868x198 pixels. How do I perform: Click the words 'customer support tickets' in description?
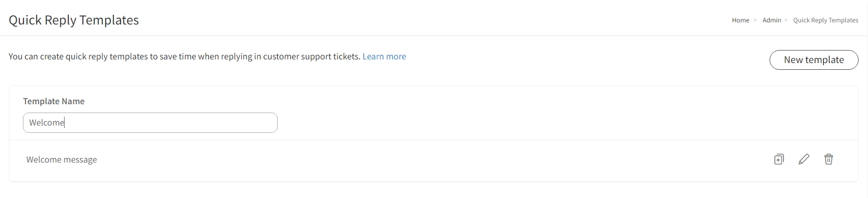pyautogui.click(x=311, y=56)
